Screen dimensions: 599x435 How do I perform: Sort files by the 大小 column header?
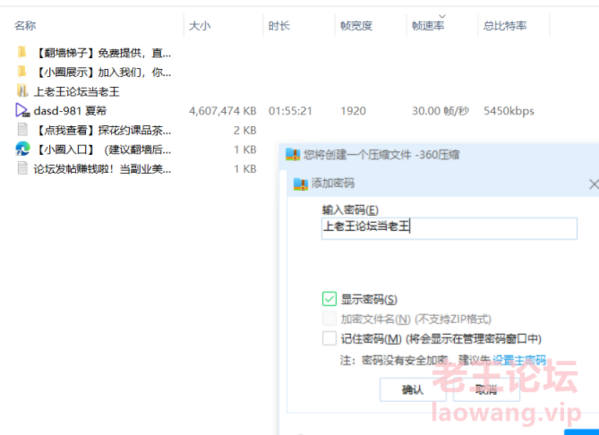[200, 26]
